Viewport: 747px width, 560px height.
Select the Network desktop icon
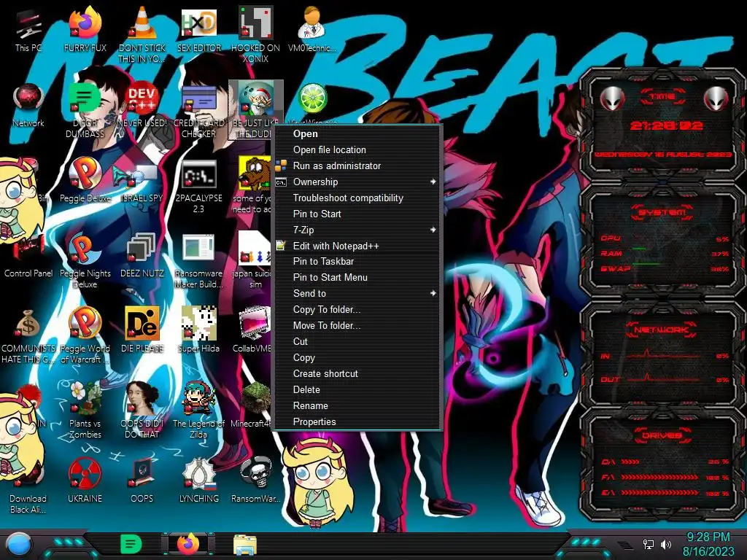(x=28, y=105)
